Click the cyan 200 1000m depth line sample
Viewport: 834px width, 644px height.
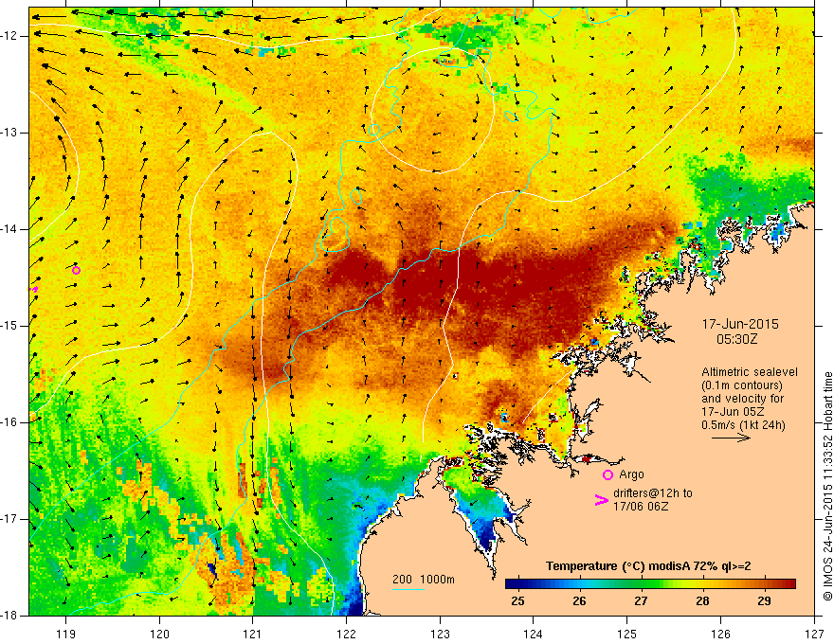tap(408, 589)
